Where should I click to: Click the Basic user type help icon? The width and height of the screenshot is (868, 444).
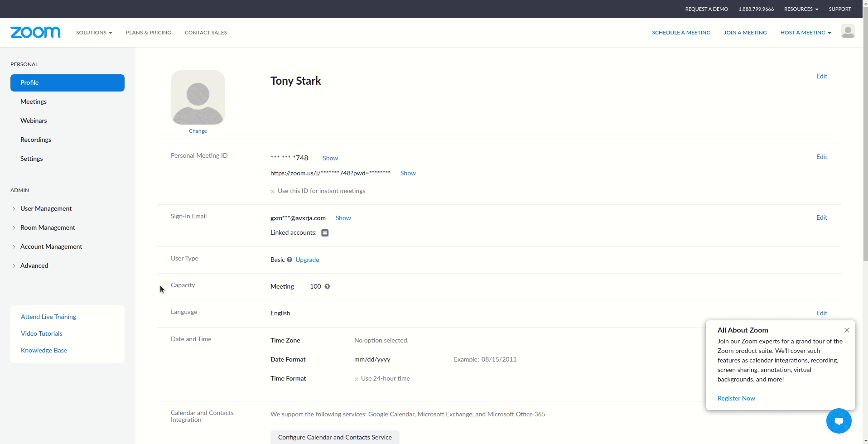(x=289, y=260)
